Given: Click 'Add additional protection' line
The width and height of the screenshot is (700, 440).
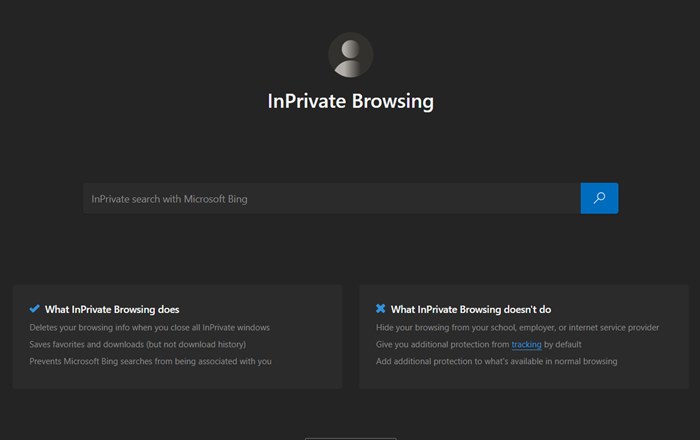Looking at the screenshot, I should click(x=496, y=361).
